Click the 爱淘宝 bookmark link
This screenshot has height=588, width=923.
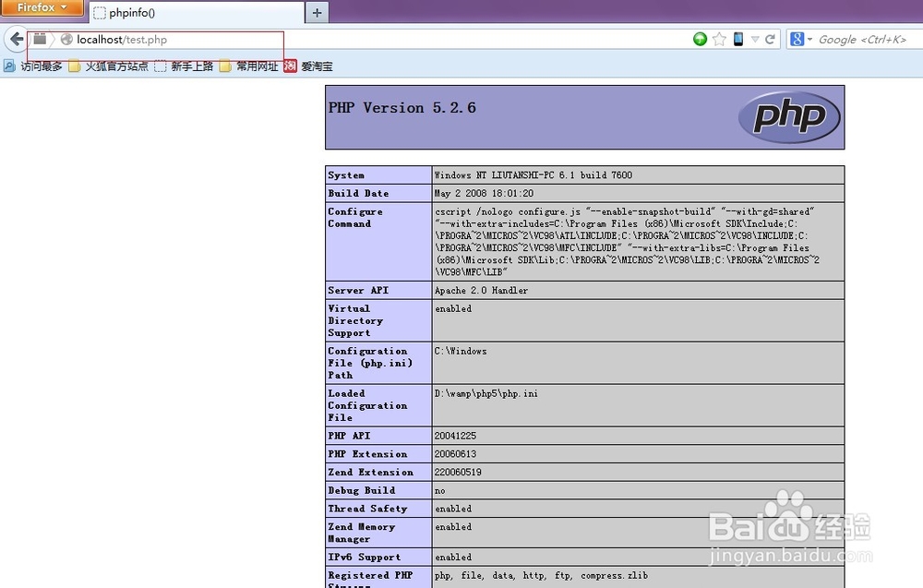[x=316, y=66]
